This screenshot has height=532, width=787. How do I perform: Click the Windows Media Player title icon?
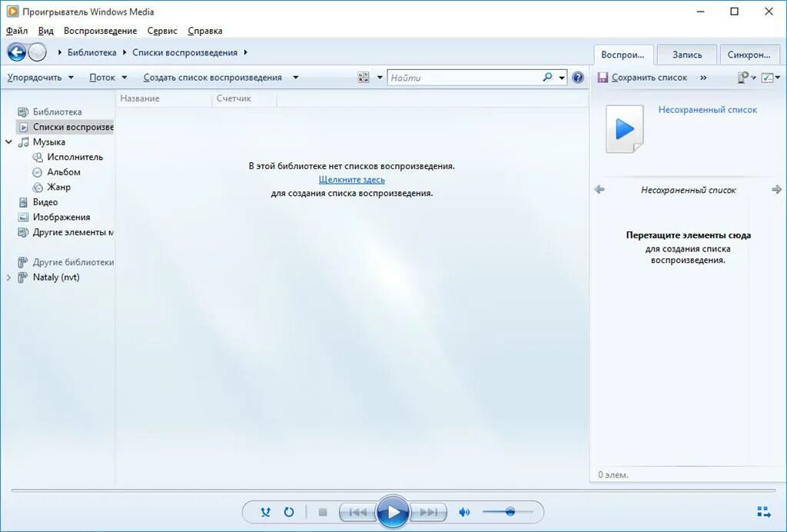pos(12,11)
